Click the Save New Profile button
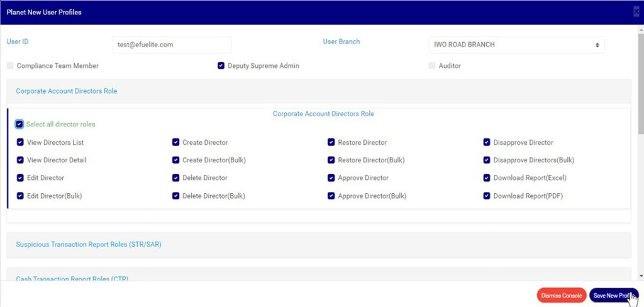 (613, 295)
